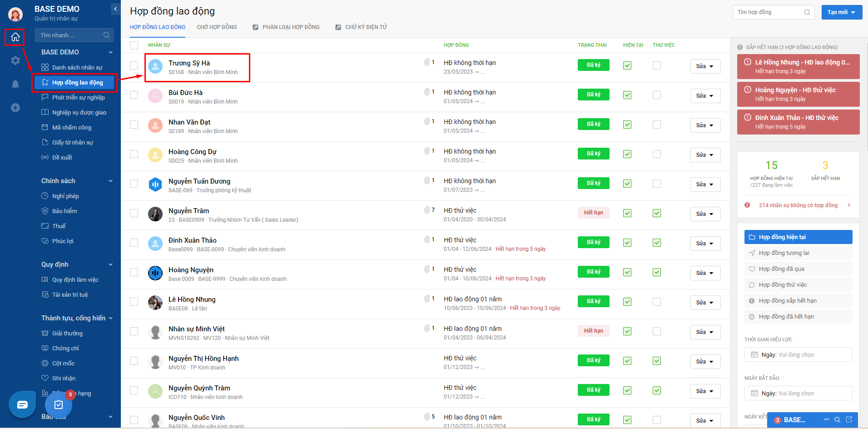Click warning icon beside 214 nhân sự không có hợp đồng
This screenshot has width=868, height=429.
click(x=747, y=205)
